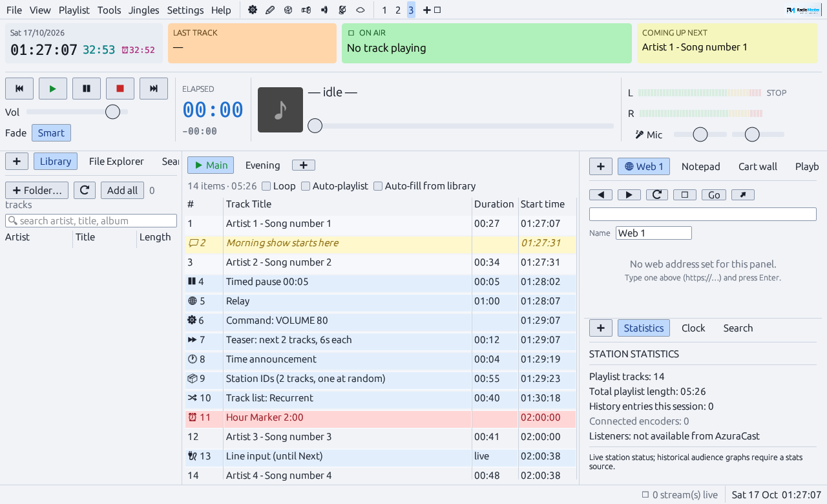The width and height of the screenshot is (827, 504).
Task: Click the Folder… button
Action: 37,190
